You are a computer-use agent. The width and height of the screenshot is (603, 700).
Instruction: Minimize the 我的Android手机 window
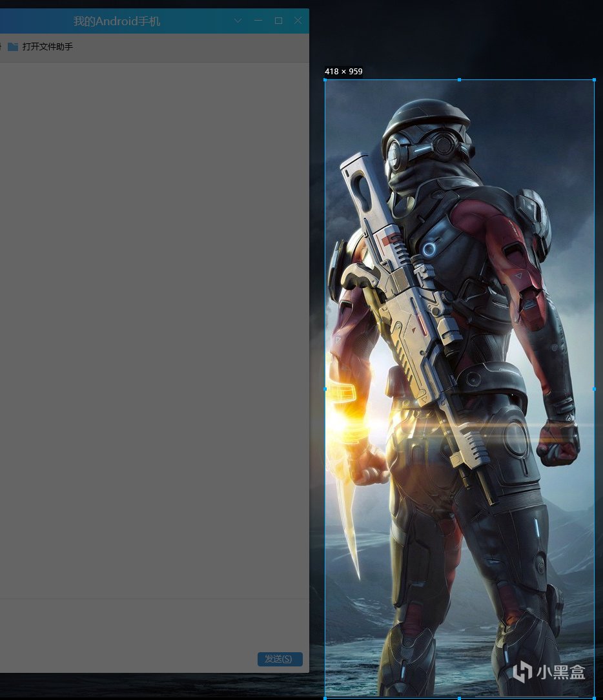click(x=258, y=21)
